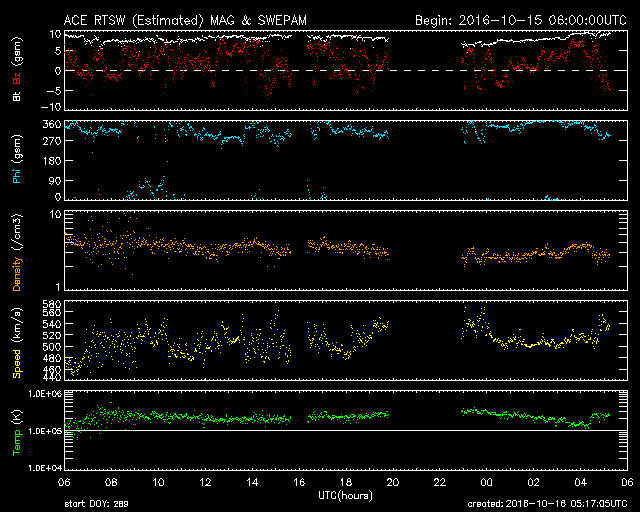Screen dimensions: 640x512
Task: Click inside the yellow Speed plot panel
Action: (346, 341)
